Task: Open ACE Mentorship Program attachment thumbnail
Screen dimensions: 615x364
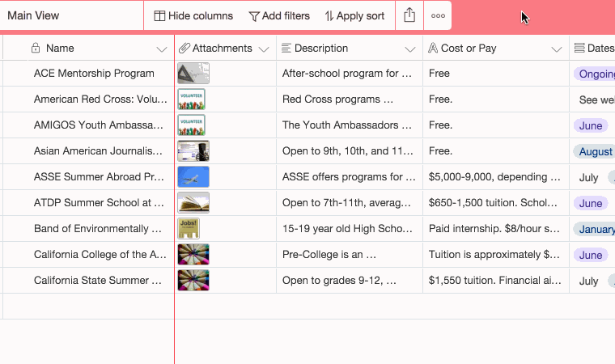Action: tap(193, 74)
